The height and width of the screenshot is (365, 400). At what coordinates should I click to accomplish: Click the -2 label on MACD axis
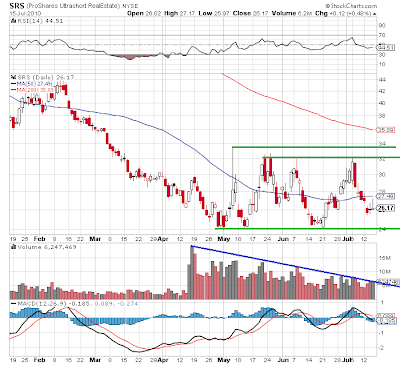[x=382, y=347]
